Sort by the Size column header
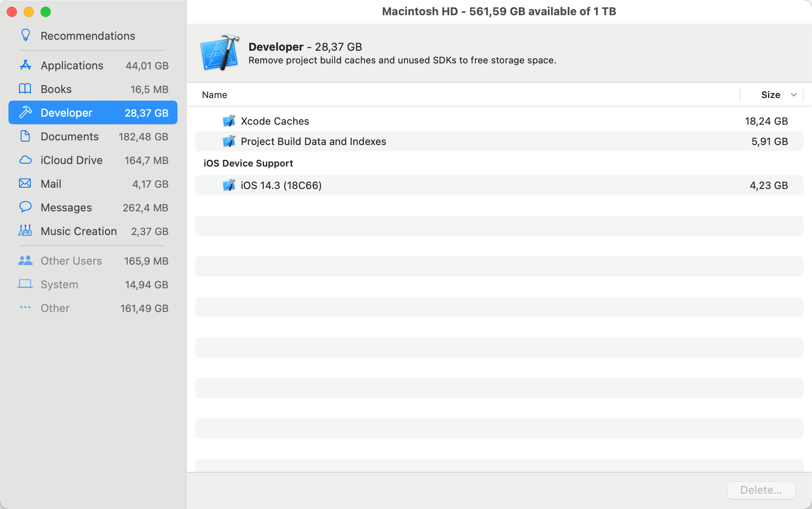812x509 pixels. (x=771, y=95)
